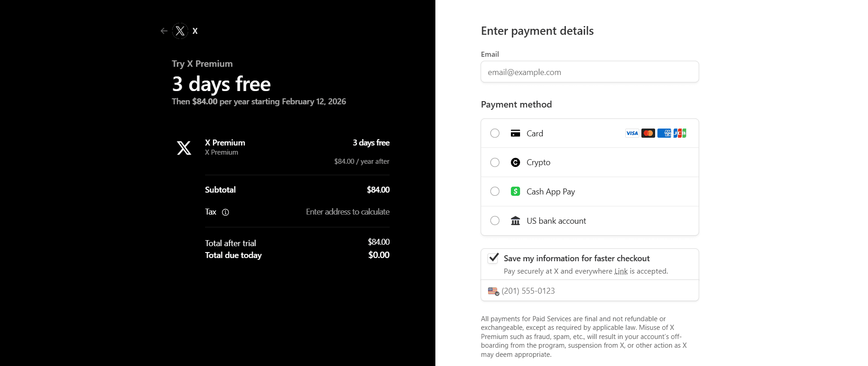The height and width of the screenshot is (366, 868).
Task: Click the back arrow icon
Action: (x=164, y=31)
